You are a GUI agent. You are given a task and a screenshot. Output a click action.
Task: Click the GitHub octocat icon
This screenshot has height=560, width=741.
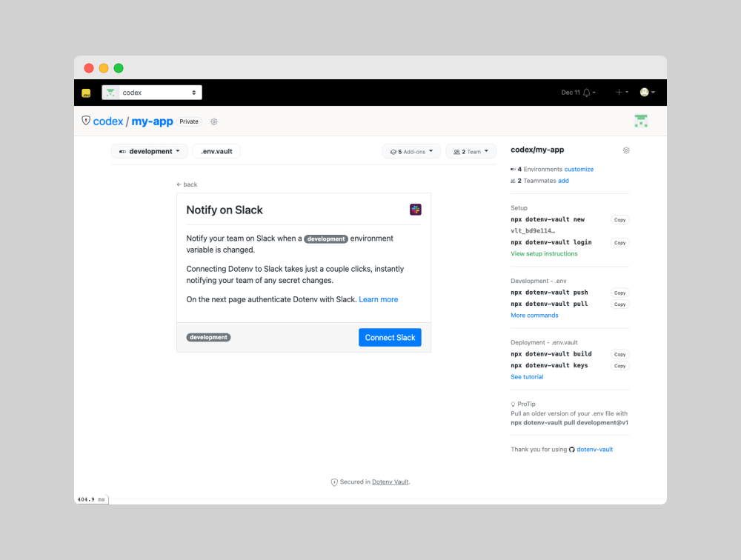pyautogui.click(x=572, y=450)
